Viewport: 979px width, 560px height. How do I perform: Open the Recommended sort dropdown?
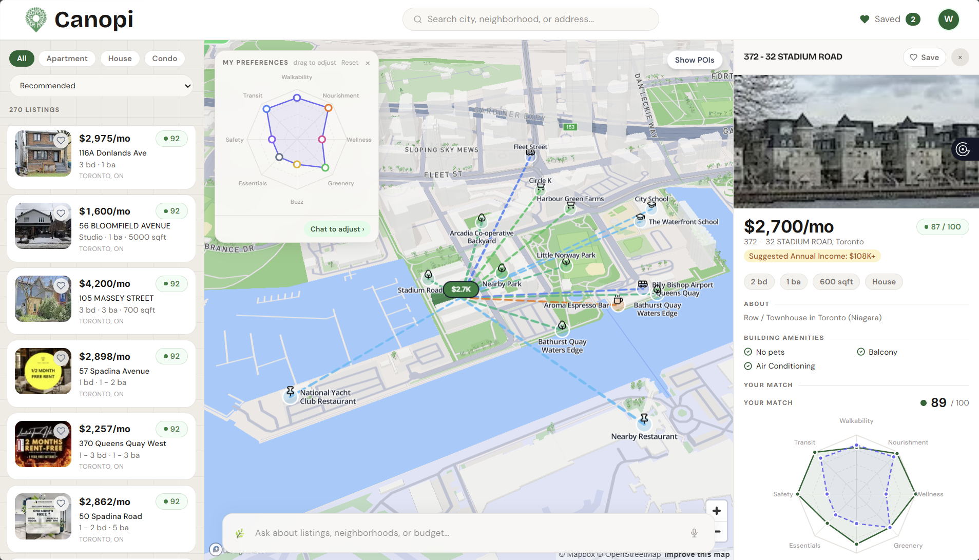[x=102, y=86]
